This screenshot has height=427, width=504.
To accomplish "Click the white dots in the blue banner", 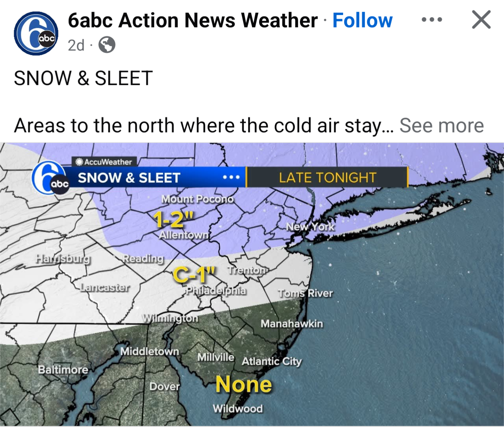I will [231, 177].
